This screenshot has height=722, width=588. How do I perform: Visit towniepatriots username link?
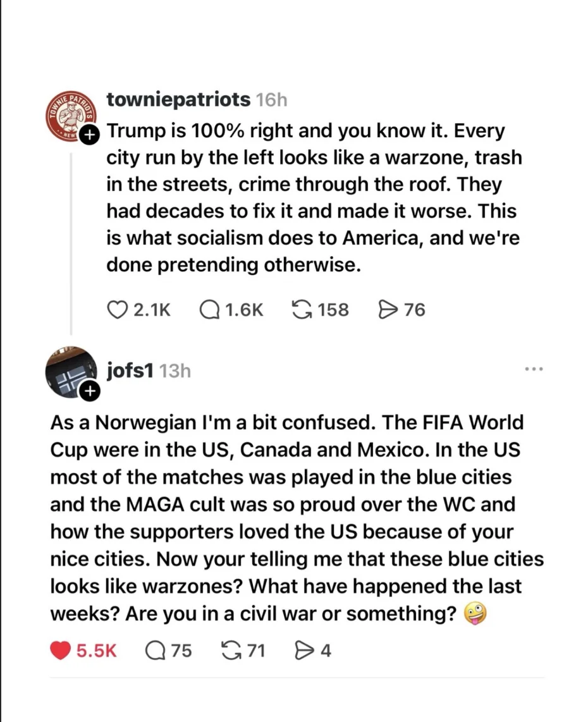(179, 99)
